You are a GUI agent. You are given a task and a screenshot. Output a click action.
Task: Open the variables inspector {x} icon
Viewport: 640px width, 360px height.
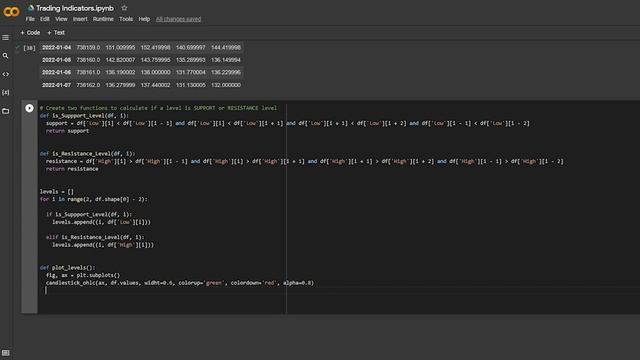click(5, 93)
